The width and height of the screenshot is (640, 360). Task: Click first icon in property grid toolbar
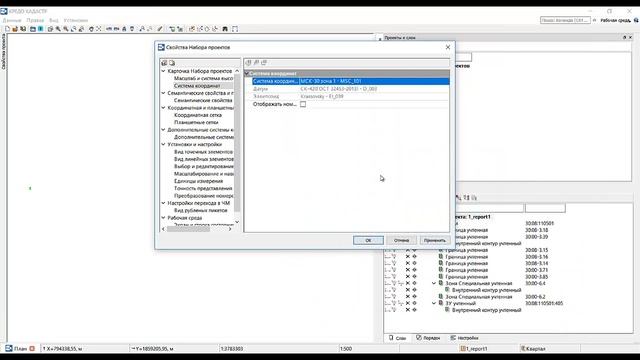(x=248, y=62)
